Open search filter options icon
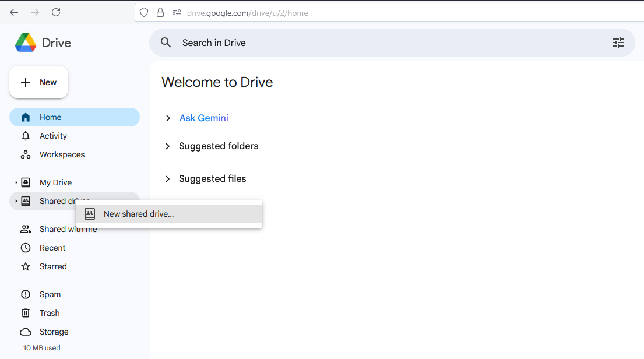This screenshot has height=359, width=644. coord(618,43)
